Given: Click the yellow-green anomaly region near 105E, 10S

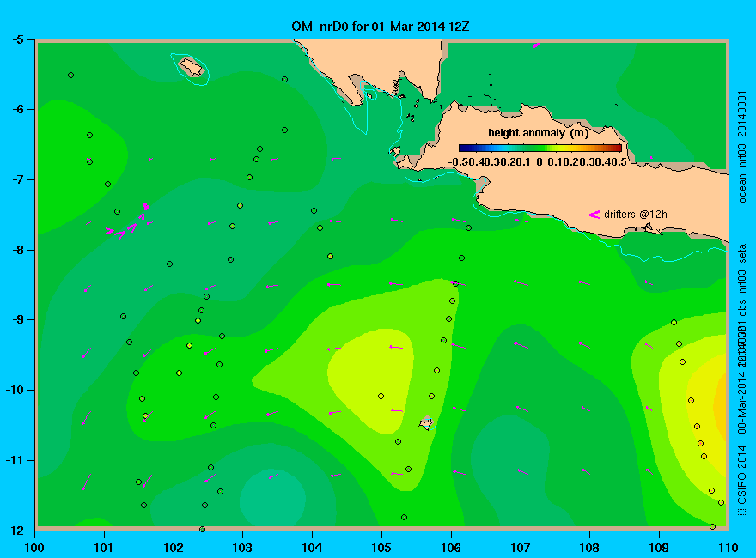Looking at the screenshot, I should tap(373, 379).
